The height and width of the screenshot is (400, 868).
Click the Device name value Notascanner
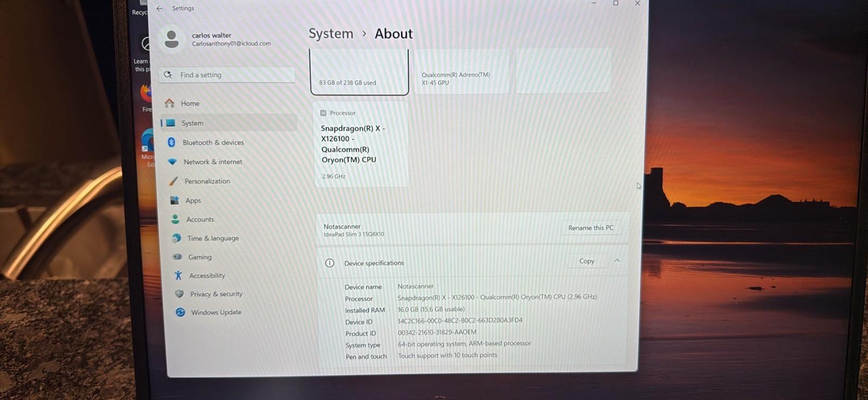click(x=416, y=286)
